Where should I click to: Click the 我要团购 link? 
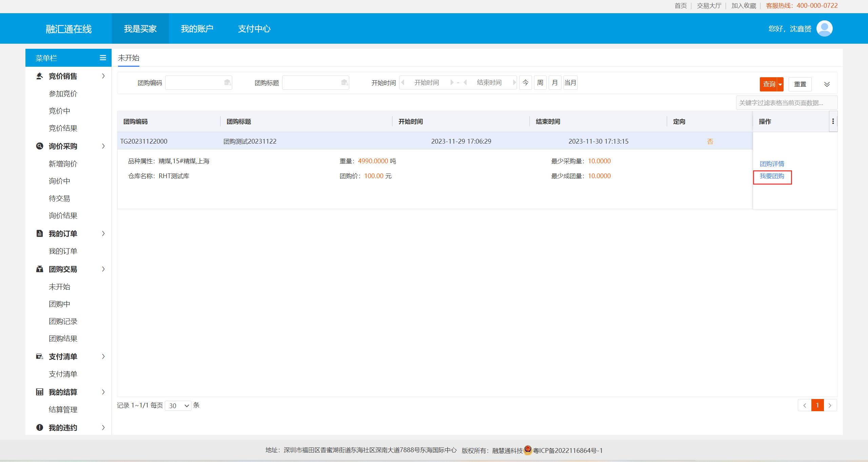pos(772,176)
